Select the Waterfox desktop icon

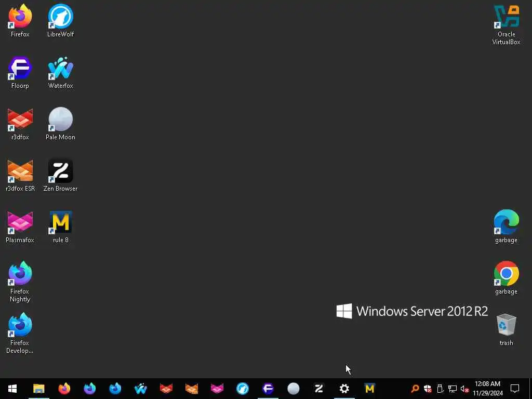(60, 72)
